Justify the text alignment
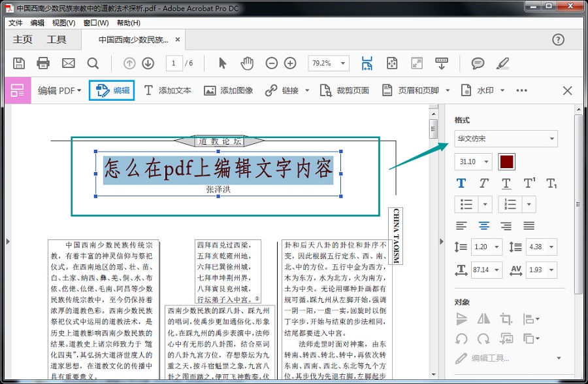This screenshot has height=384, width=588. tap(529, 226)
